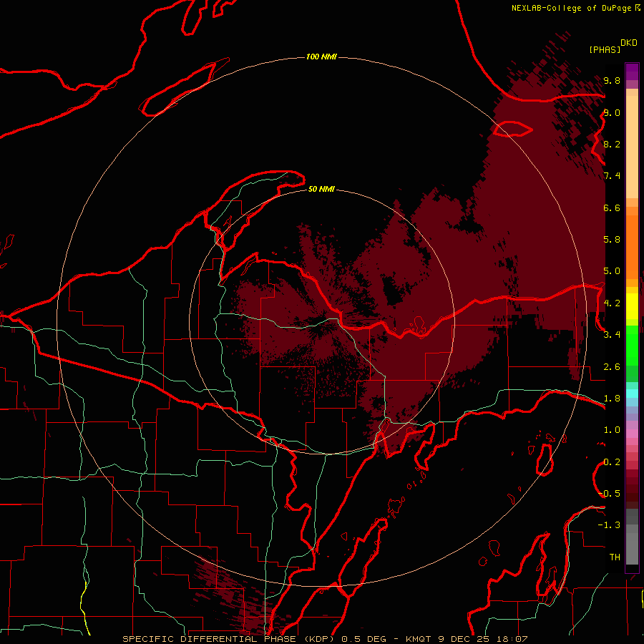
Task: Click the 0.2 scale label
Action: pyautogui.click(x=612, y=462)
